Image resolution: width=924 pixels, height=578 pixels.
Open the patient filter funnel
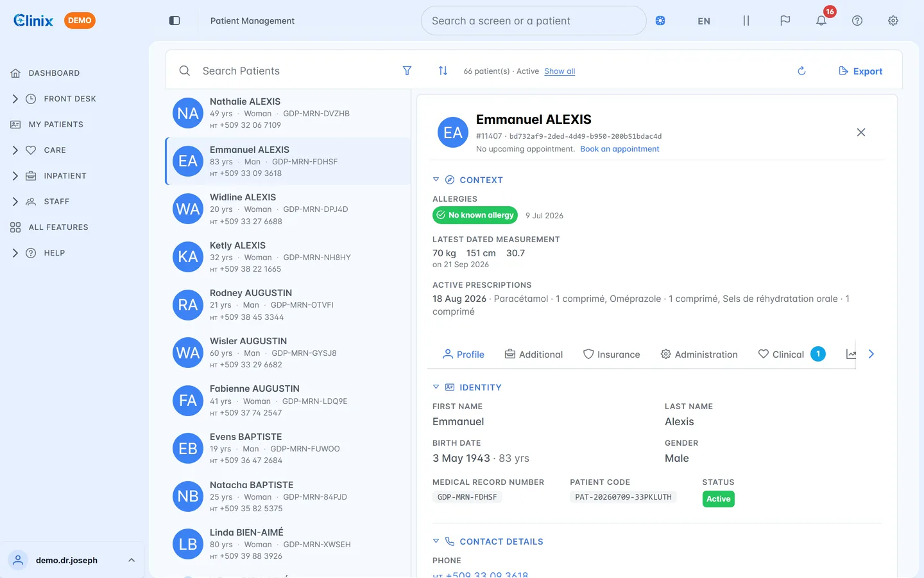click(407, 71)
